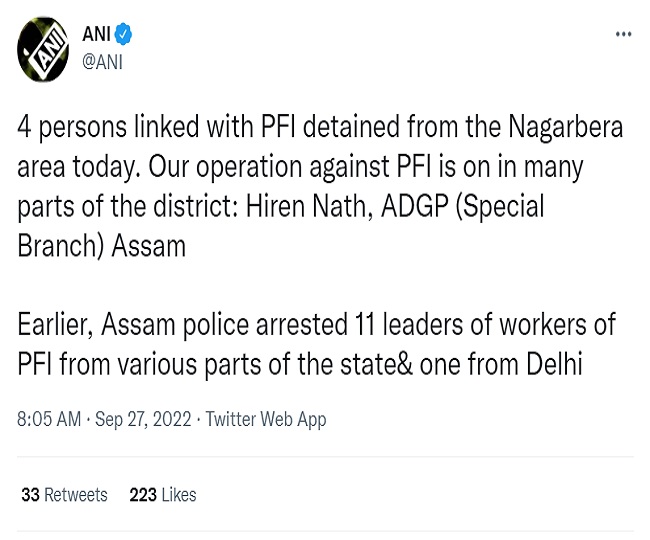
Task: Click the 8:05 AM timestamp
Action: coord(49,419)
